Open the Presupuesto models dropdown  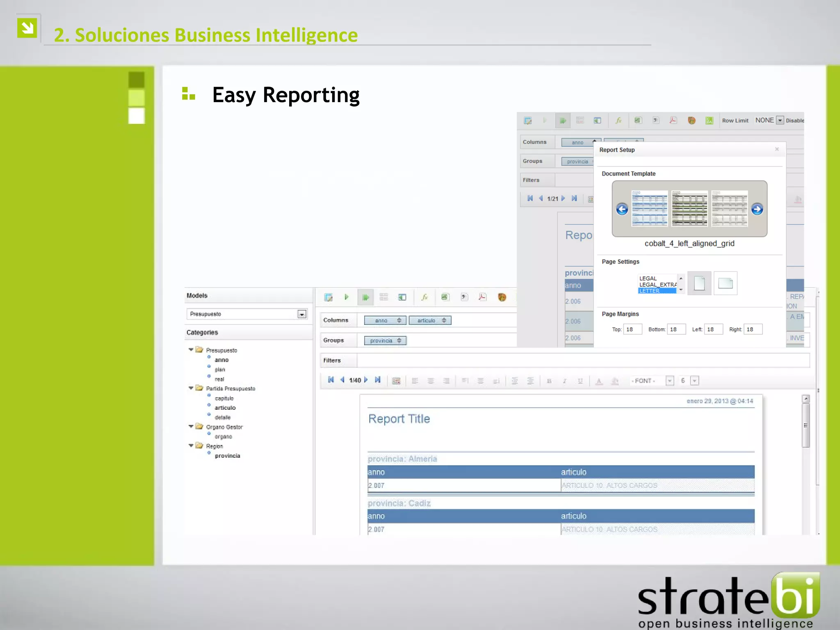(302, 314)
